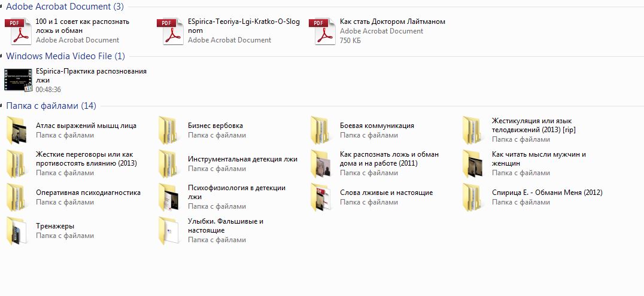Image resolution: width=644 pixels, height=296 pixels.
Task: Click folder name 'Спирица Е. - Обмани Меня (2012)'
Action: (547, 193)
